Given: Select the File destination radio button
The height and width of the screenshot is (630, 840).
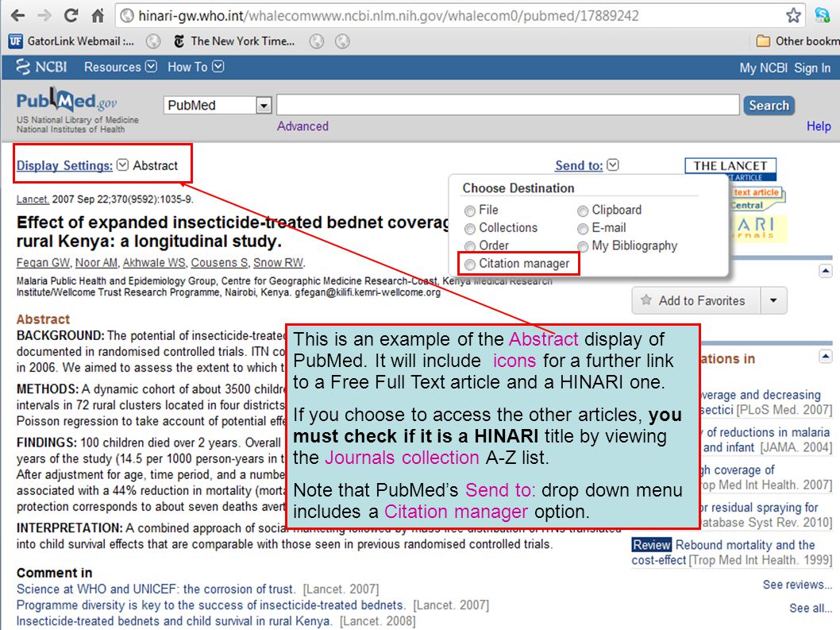Looking at the screenshot, I should (x=470, y=211).
